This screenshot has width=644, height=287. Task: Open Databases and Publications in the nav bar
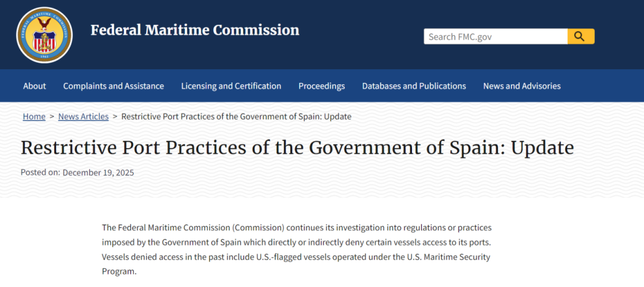pos(414,86)
